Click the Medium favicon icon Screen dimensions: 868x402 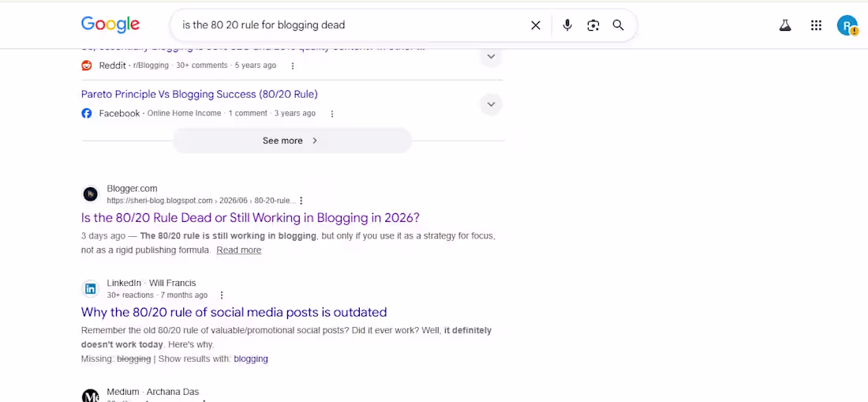(90, 396)
